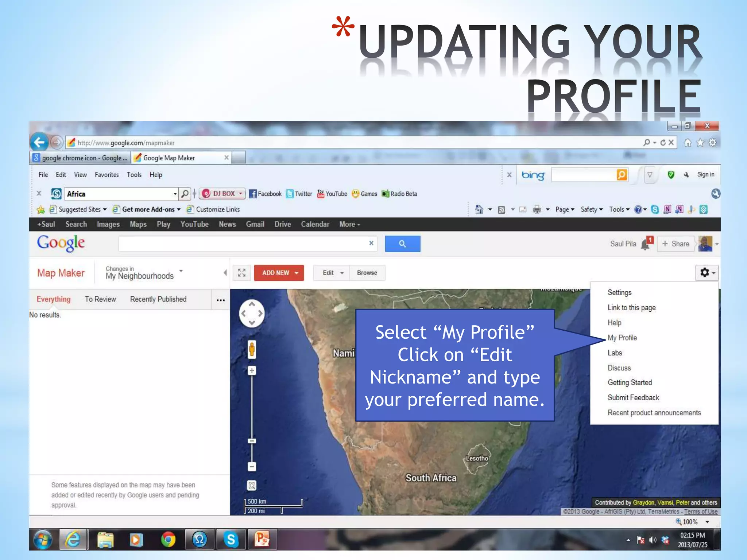Screen dimensions: 747x560
Task: Open the Games toolbar shortcut
Action: point(364,194)
